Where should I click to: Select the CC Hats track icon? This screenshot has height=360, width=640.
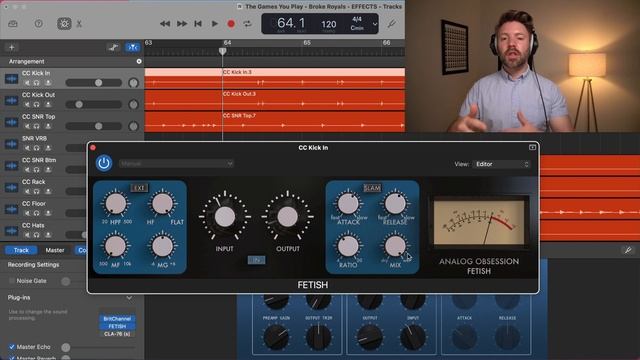11,231
